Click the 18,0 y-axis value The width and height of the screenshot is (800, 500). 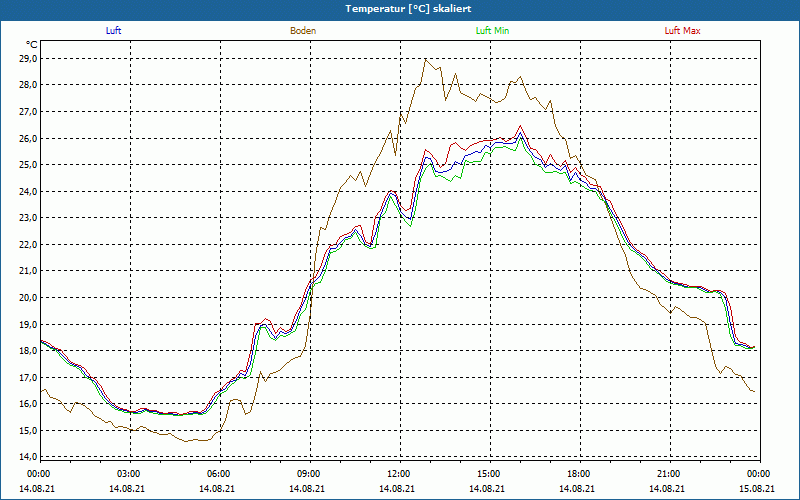[x=29, y=351]
